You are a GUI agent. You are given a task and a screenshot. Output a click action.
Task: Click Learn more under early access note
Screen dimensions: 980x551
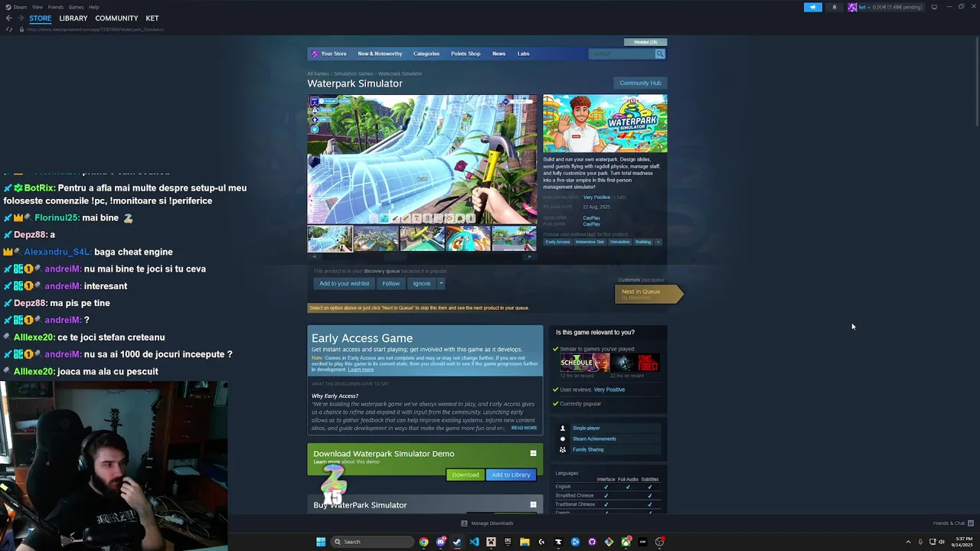pos(361,370)
